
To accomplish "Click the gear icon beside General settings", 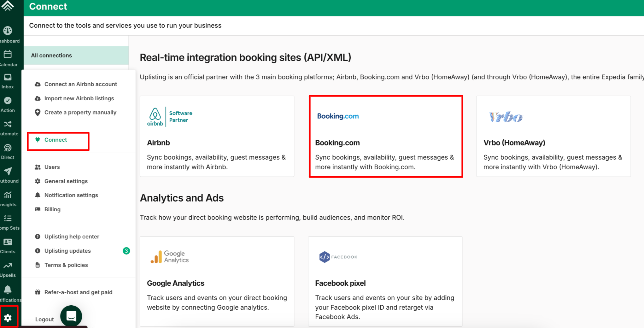I will tap(38, 181).
